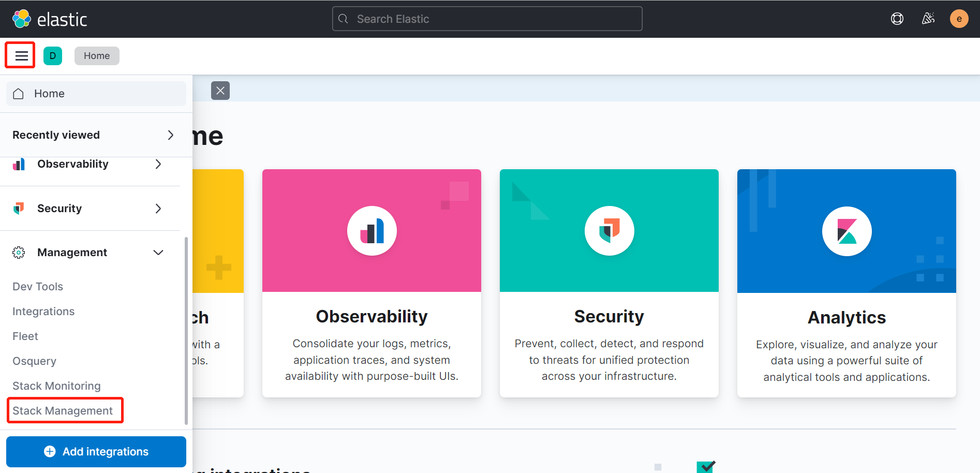Viewport: 980px width, 473px height.
Task: Expand the Observability nav chevron
Action: pyautogui.click(x=158, y=164)
